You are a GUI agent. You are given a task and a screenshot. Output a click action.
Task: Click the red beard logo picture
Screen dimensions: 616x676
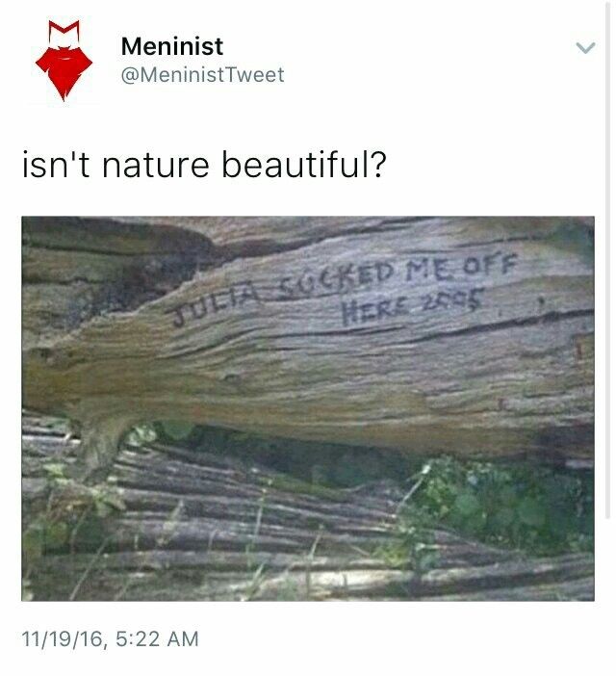pos(64,61)
